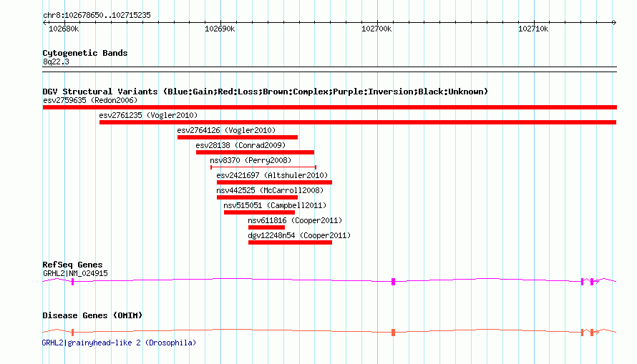
Task: Select the nsv442525 red bar
Action: tap(257, 197)
